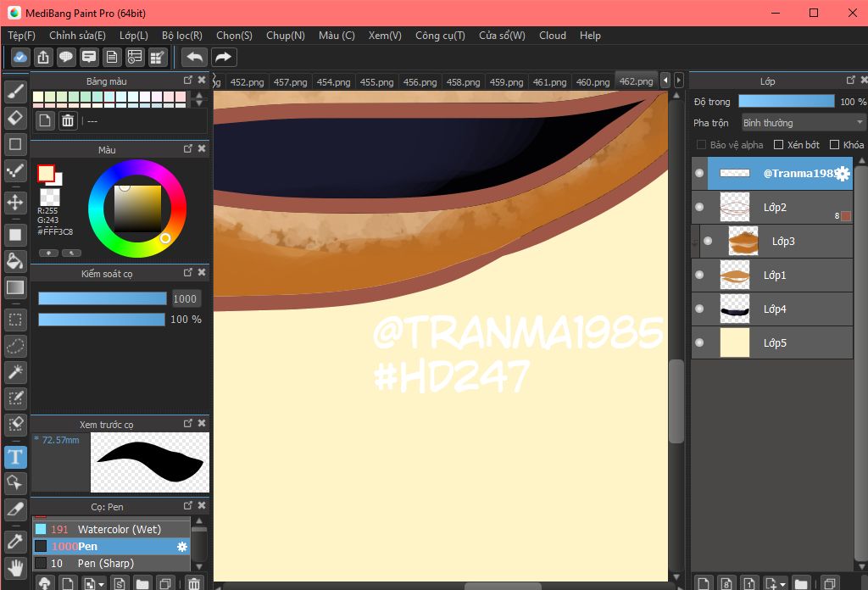
Task: Hide the Lớp4 layer
Action: [699, 309]
